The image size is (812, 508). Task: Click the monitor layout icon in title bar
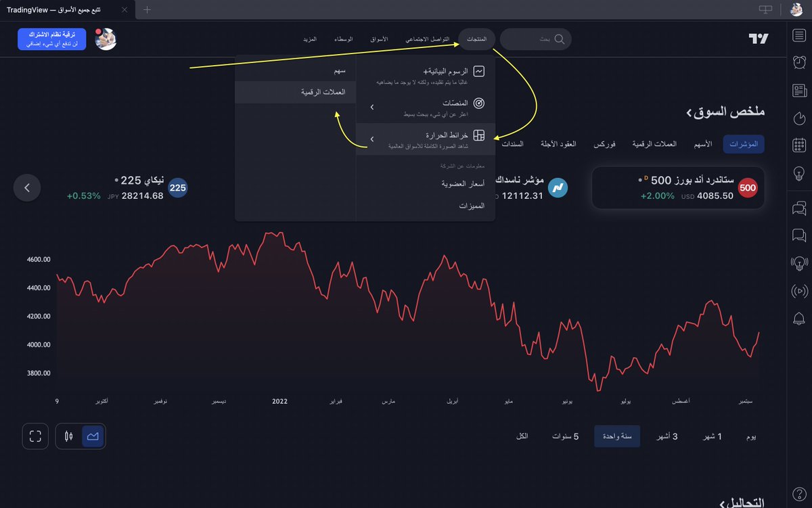coord(765,9)
